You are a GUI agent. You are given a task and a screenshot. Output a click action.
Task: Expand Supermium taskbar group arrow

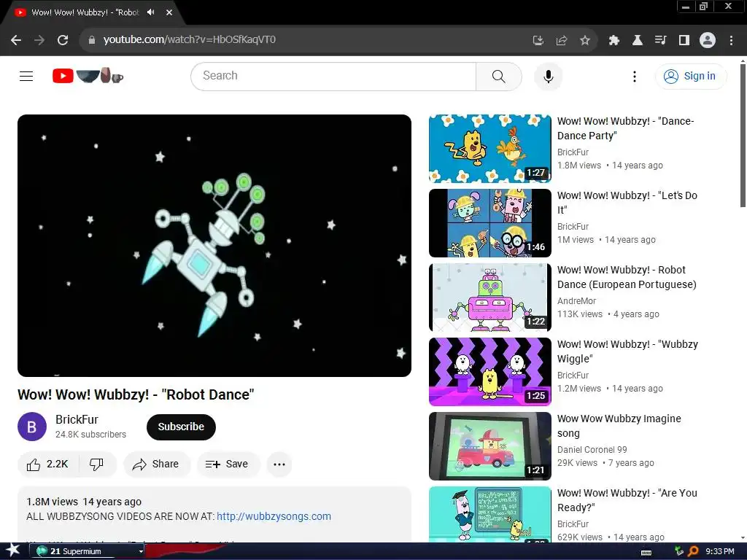point(141,551)
